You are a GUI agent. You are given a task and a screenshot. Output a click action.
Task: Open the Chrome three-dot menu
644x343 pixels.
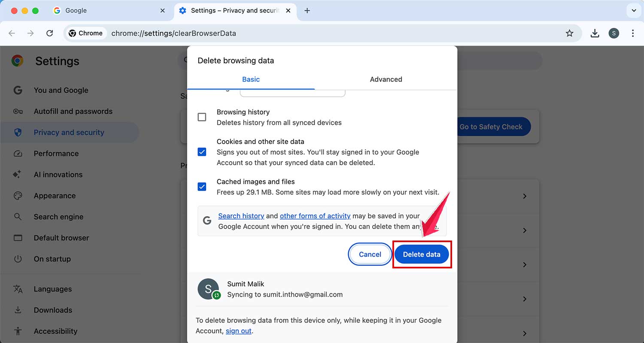pyautogui.click(x=634, y=33)
